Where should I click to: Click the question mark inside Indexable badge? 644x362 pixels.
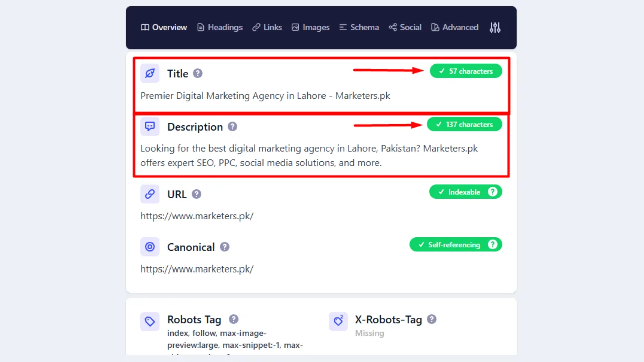(493, 192)
